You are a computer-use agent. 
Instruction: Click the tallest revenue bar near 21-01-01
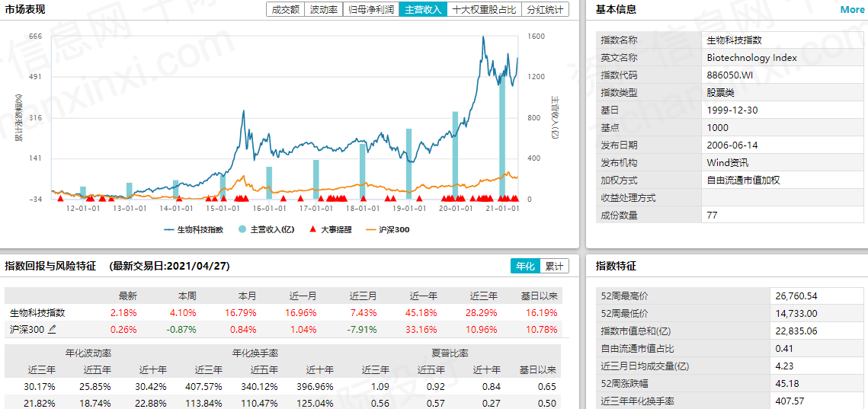[502, 129]
